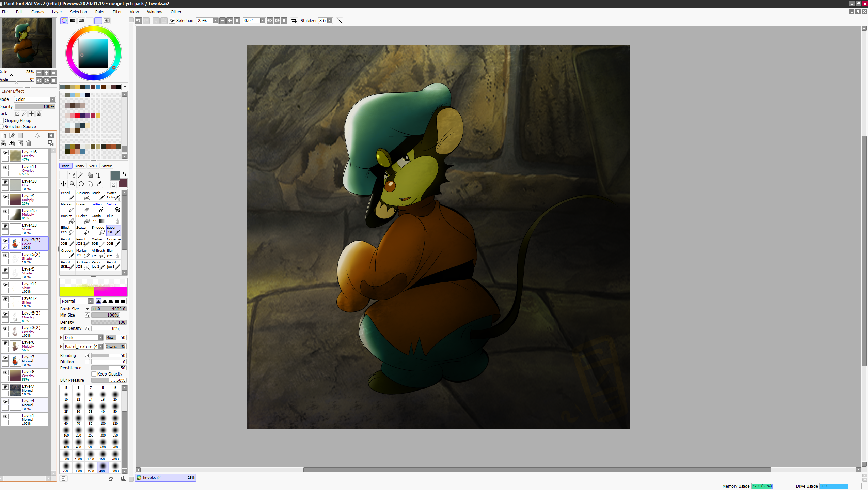Check the Keep Opacity checkbox
868x490 pixels.
tap(94, 374)
